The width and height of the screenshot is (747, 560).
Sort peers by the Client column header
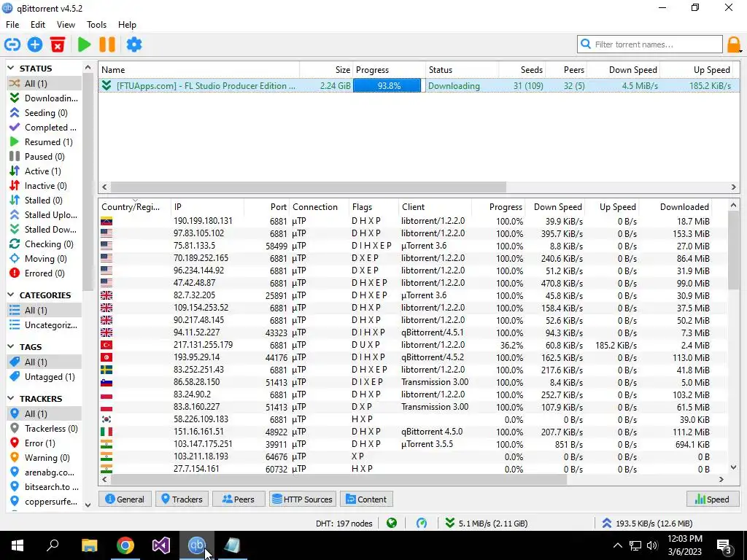coord(435,207)
